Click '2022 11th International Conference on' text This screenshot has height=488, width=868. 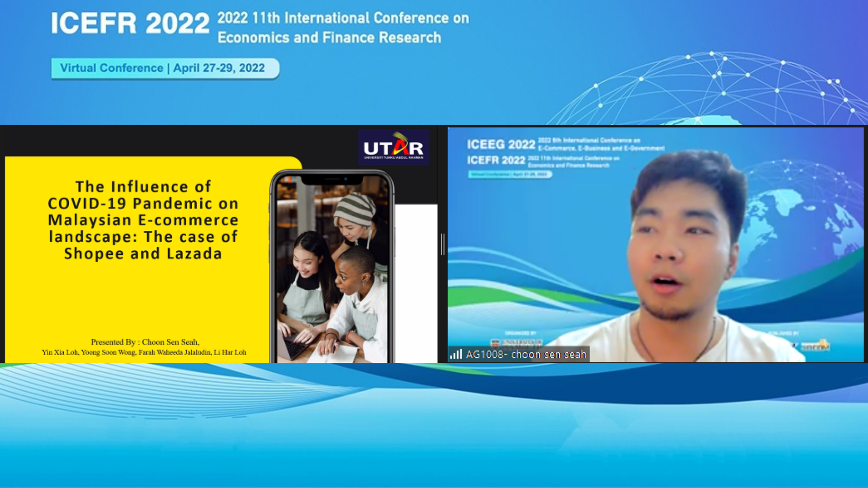click(343, 18)
